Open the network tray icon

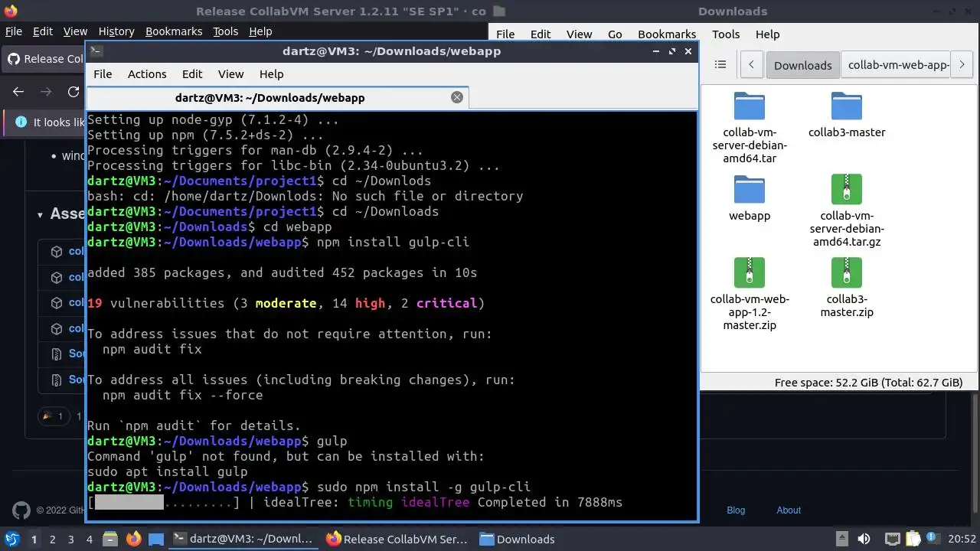(892, 539)
